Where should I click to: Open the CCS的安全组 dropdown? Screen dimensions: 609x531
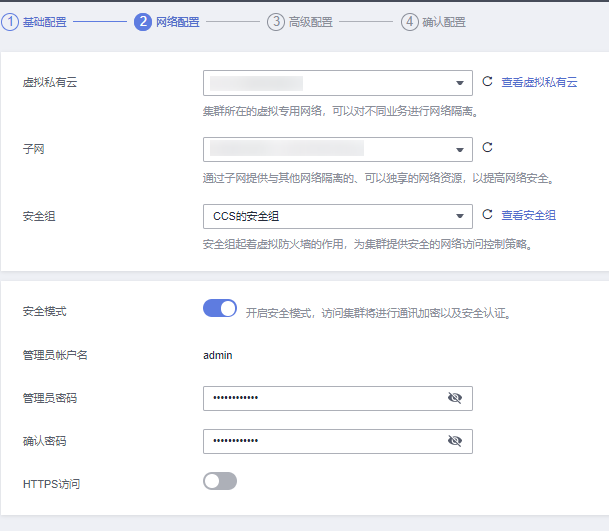click(338, 216)
